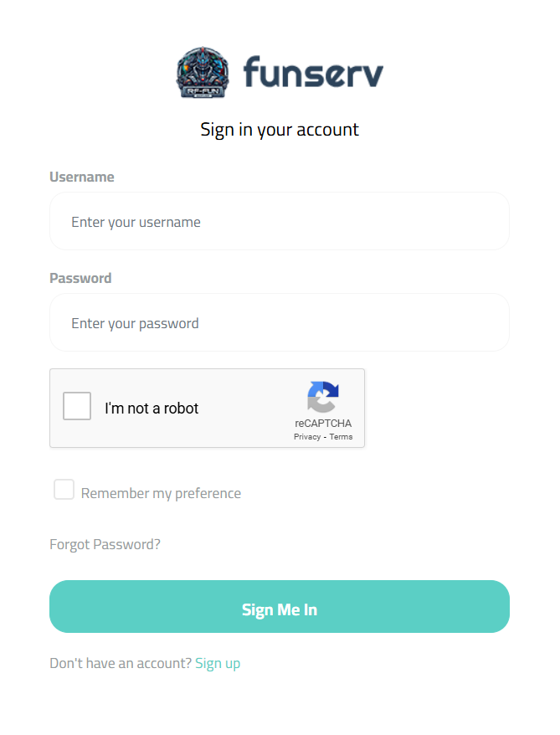Click the RF-FUN robot emblem logo

coord(203,72)
